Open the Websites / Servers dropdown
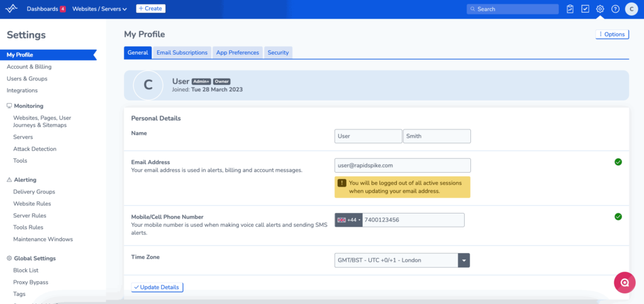Image resolution: width=644 pixels, height=304 pixels. click(x=99, y=9)
